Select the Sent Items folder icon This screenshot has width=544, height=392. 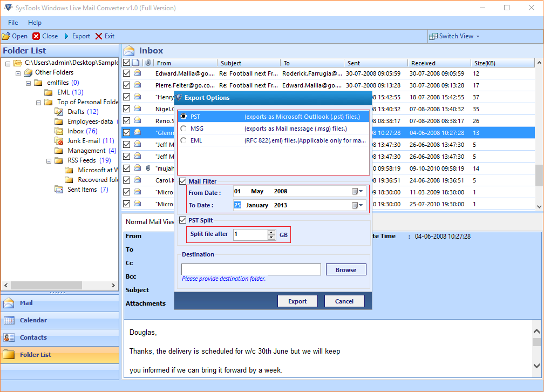click(x=59, y=190)
